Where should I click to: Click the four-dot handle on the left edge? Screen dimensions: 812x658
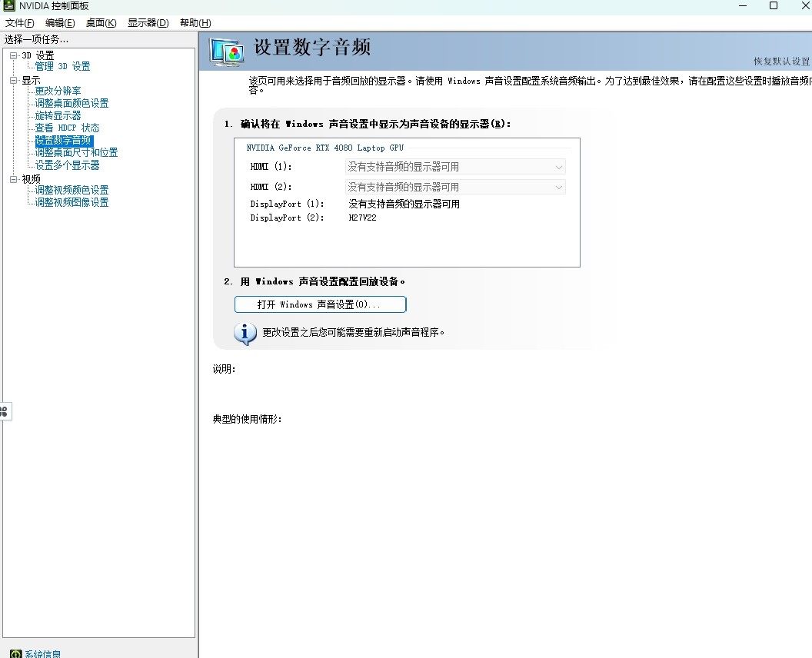(x=4, y=411)
